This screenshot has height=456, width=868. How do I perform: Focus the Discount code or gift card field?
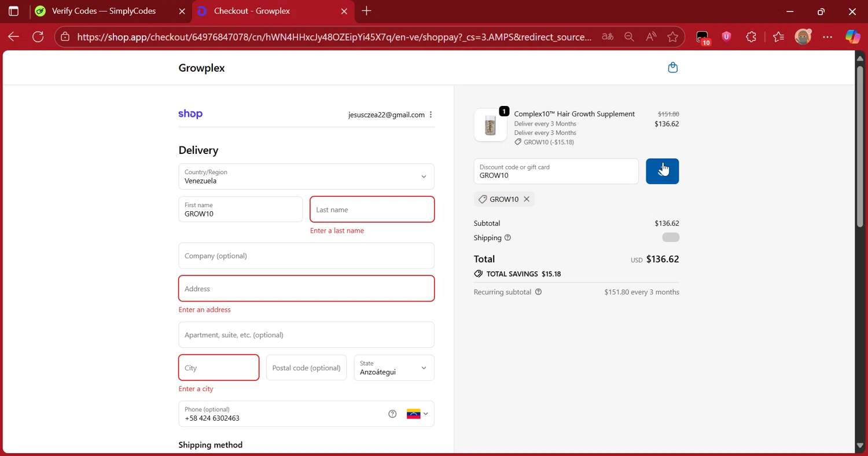[x=556, y=171]
